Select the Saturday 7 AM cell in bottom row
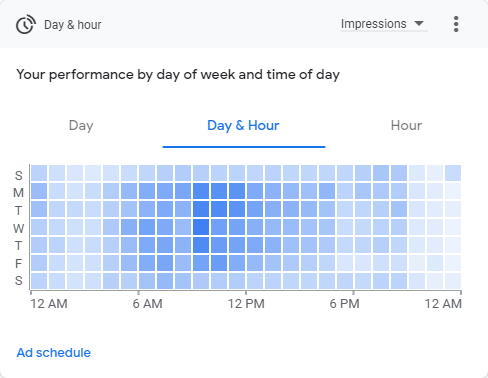Viewport: 488px width, 378px height. [165, 281]
